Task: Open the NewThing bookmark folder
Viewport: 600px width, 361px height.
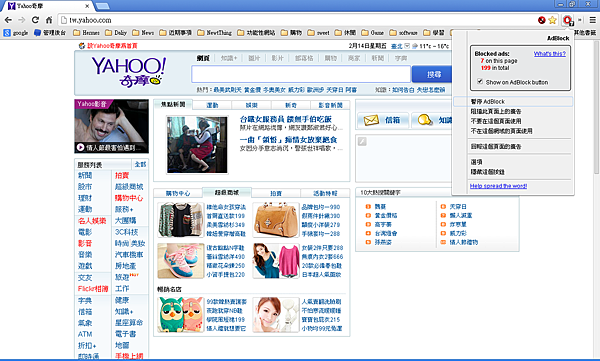Action: (214, 33)
